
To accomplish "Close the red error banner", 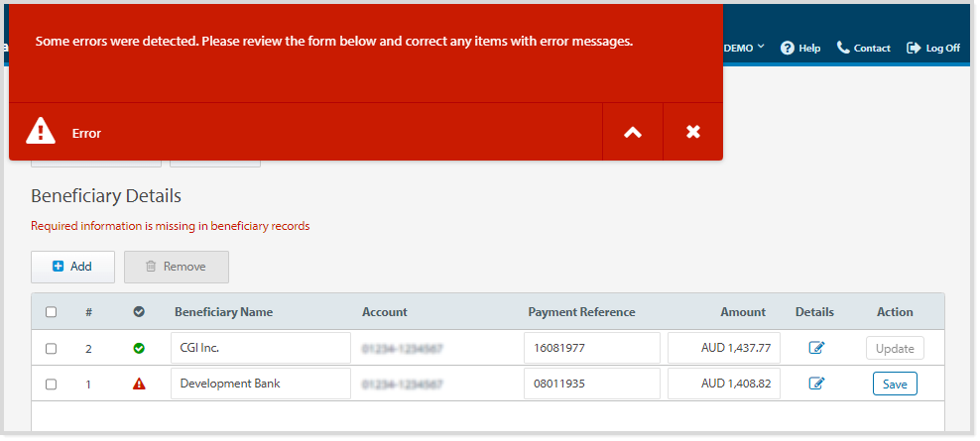I will pos(692,132).
